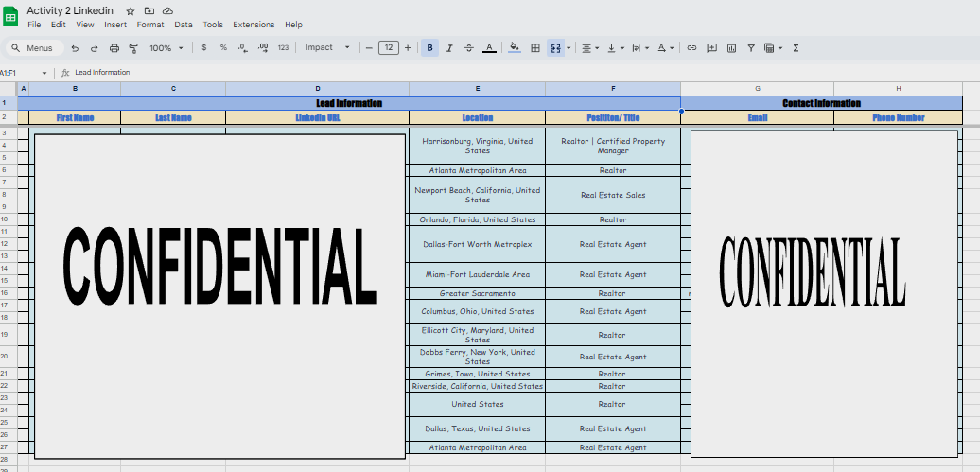Open the Functions sigma icon
Viewport: 980px width, 472px height.
pos(796,48)
